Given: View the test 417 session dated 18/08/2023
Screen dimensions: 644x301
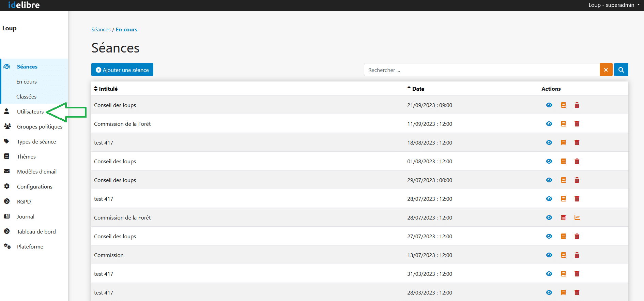Looking at the screenshot, I should (x=549, y=142).
